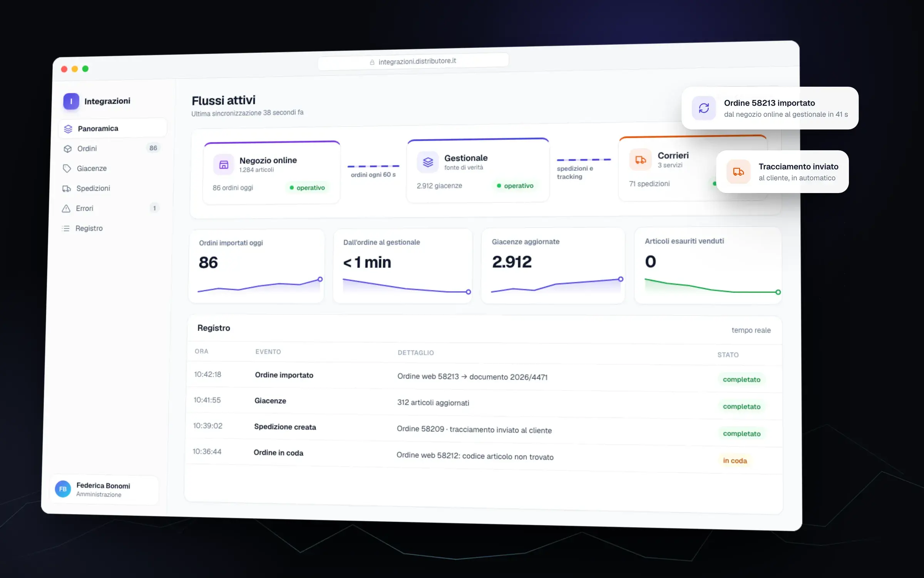Open the Ordini section
The image size is (924, 578).
[x=112, y=148]
